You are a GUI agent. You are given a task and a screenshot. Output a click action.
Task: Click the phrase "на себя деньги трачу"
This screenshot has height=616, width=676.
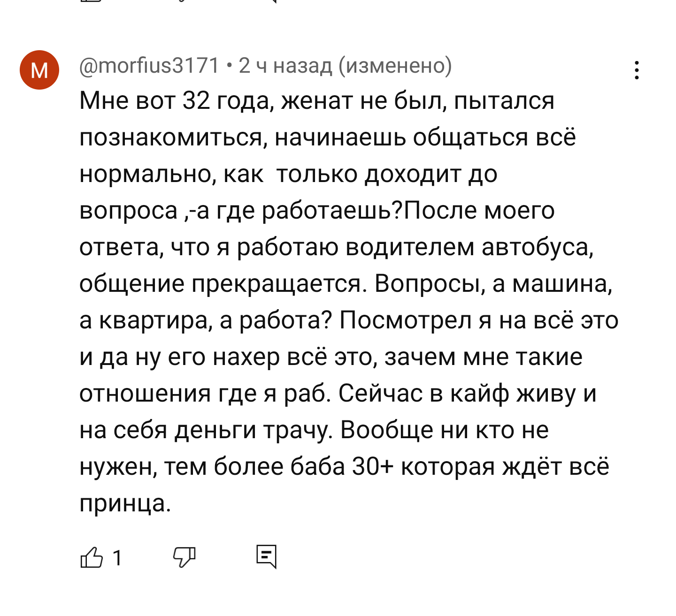click(x=206, y=430)
